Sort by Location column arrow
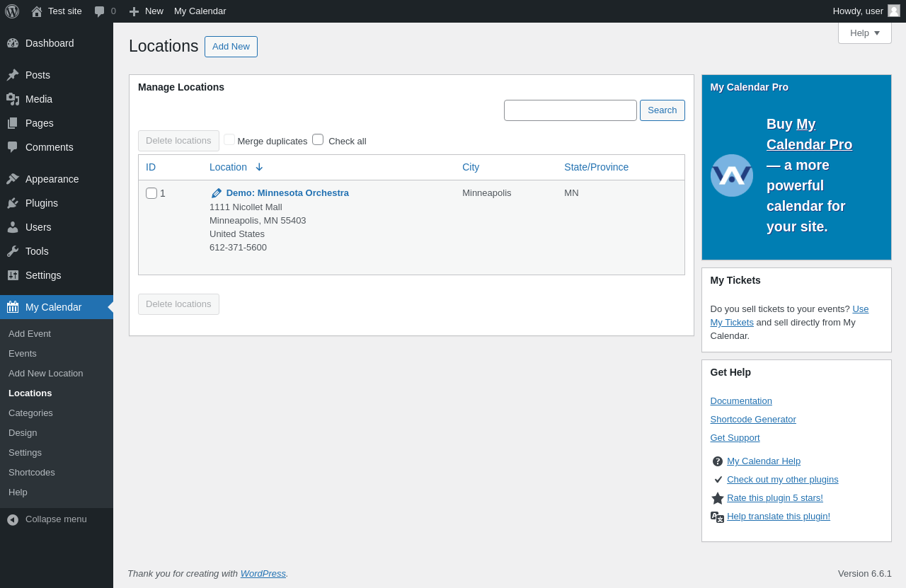Viewport: 906px width, 588px height. point(259,167)
